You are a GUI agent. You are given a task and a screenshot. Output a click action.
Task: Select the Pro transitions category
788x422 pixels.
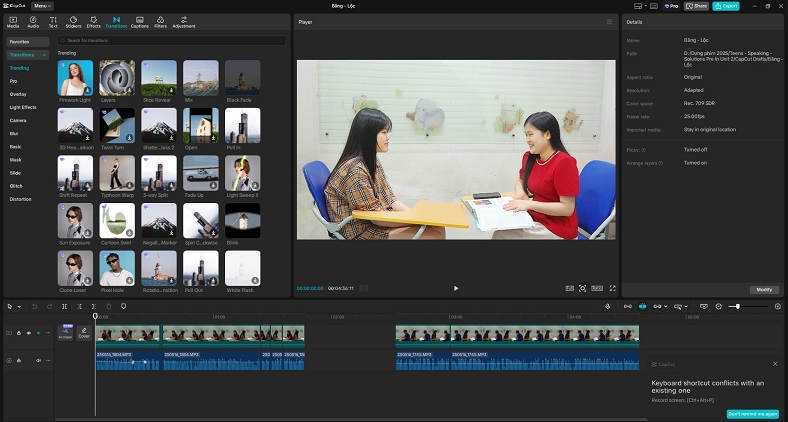pos(14,81)
